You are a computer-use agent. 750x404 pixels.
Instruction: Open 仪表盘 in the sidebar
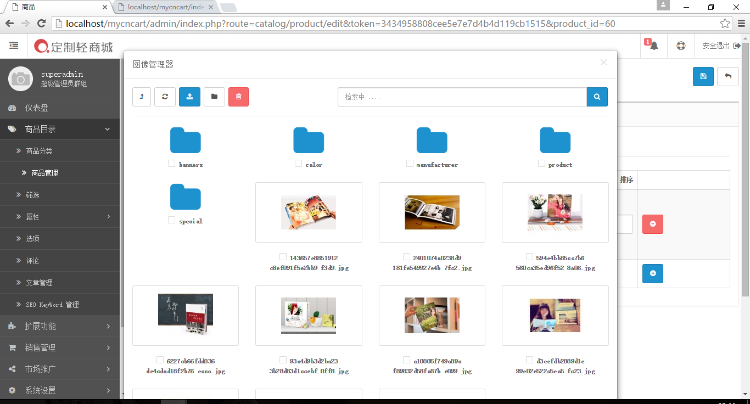tap(60, 108)
